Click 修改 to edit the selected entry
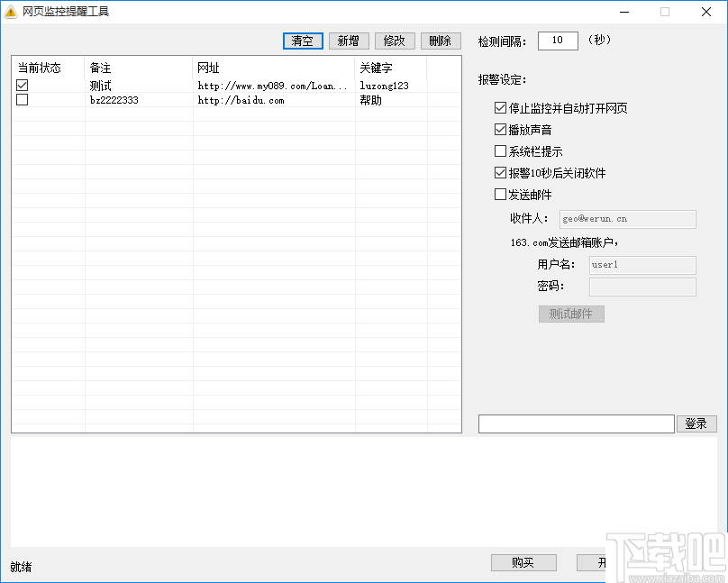 (395, 41)
